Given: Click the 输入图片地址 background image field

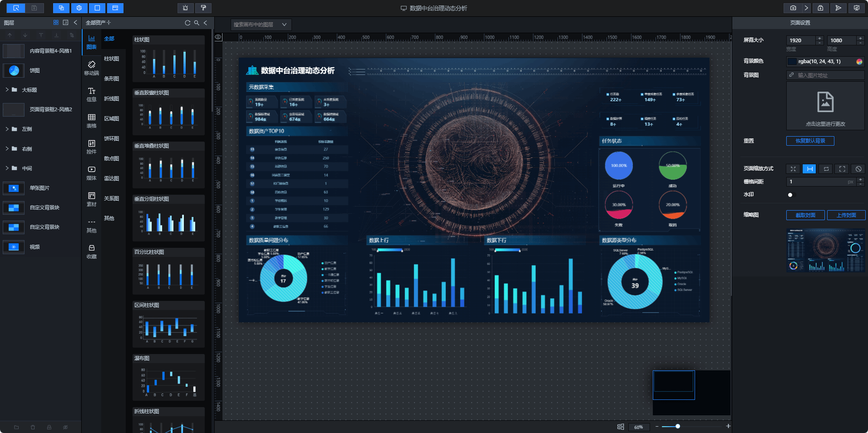Looking at the screenshot, I should point(825,75).
